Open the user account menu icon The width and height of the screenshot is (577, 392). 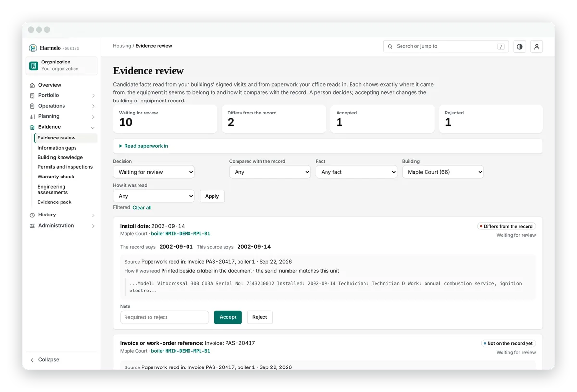point(537,47)
